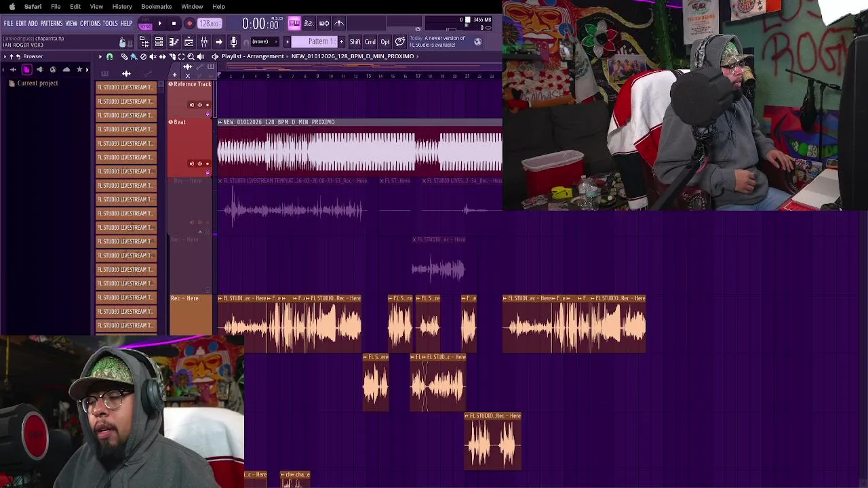Click the arrow render-to-audio toolbar icon
868x488 pixels.
coord(218,42)
